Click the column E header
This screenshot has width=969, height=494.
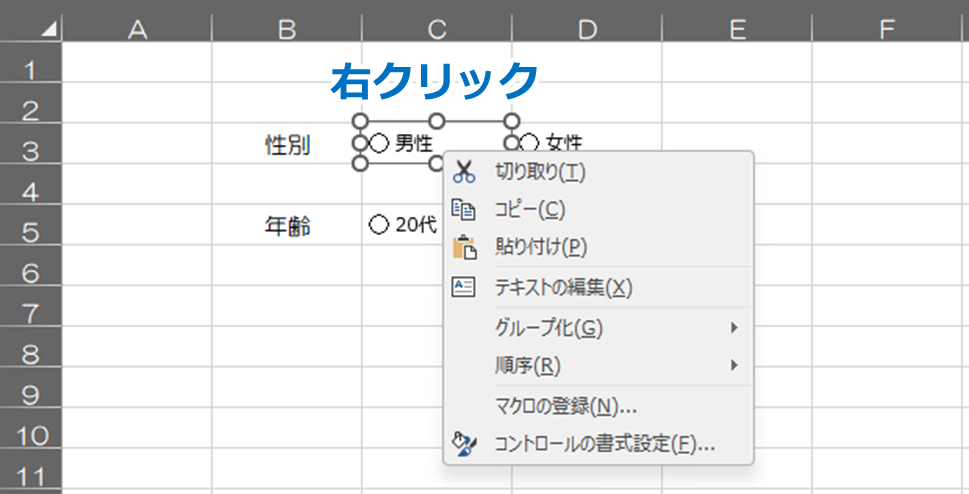coord(737,30)
